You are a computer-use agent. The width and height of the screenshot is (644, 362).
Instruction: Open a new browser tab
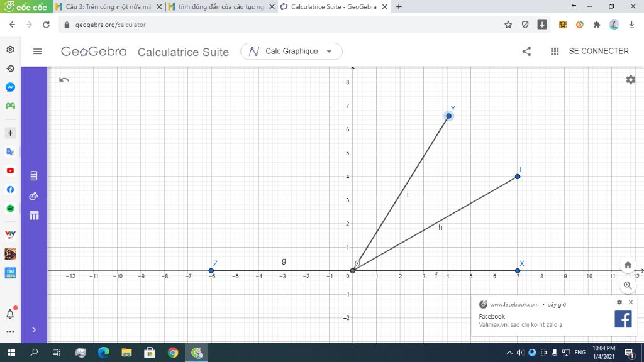coord(398,6)
